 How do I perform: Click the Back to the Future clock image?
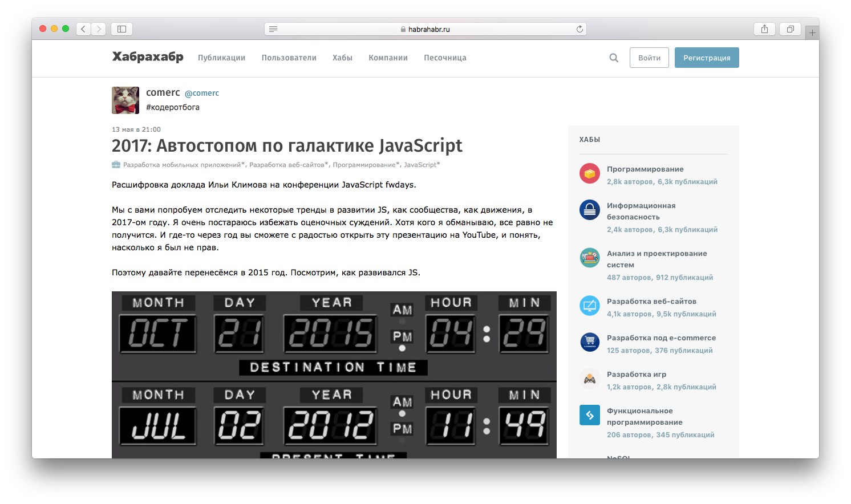[x=334, y=375]
